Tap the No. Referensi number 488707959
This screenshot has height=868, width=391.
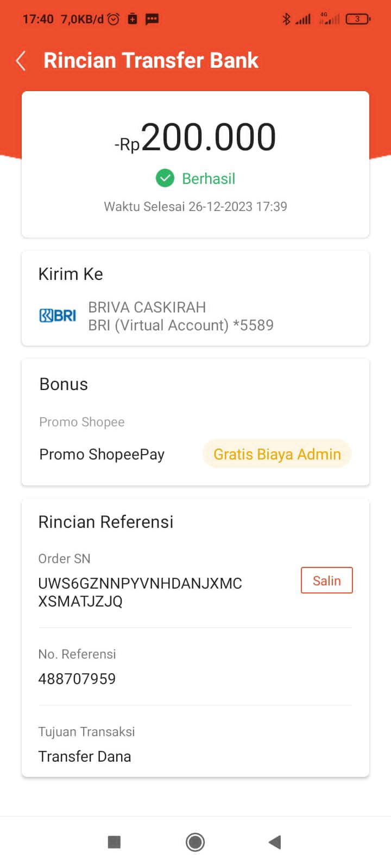click(77, 679)
